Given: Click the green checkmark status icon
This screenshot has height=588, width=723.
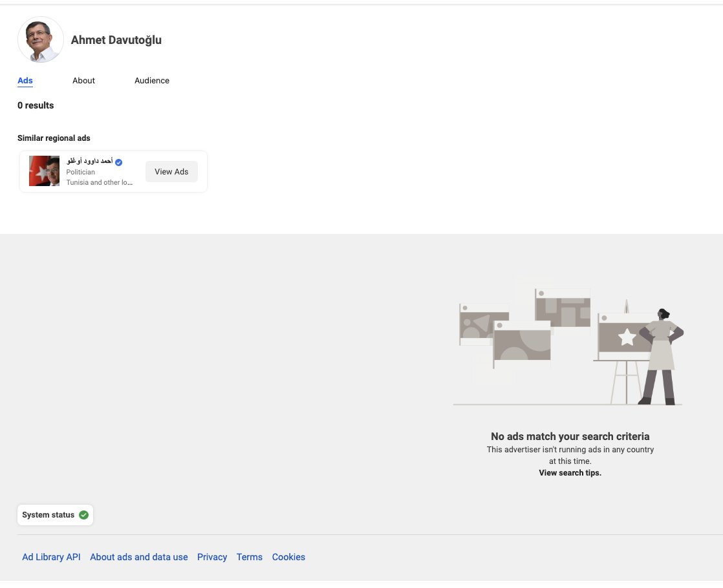Looking at the screenshot, I should coord(83,515).
